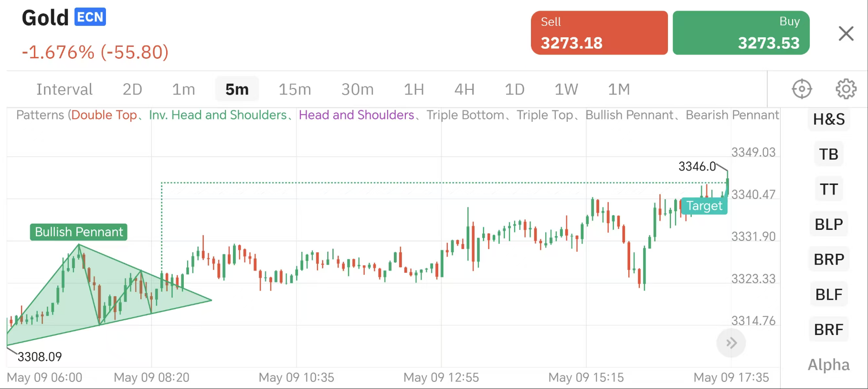The height and width of the screenshot is (389, 868).
Task: Toggle the H&S pattern button
Action: (829, 119)
